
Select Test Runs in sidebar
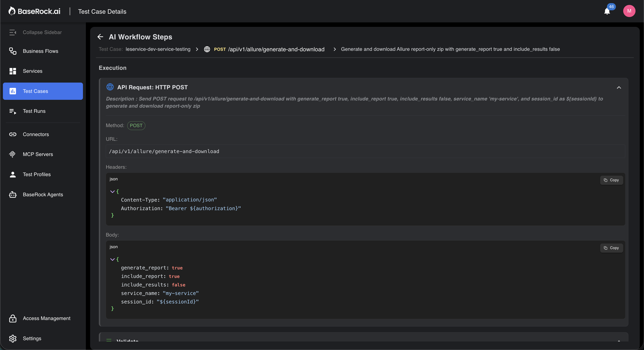34,111
